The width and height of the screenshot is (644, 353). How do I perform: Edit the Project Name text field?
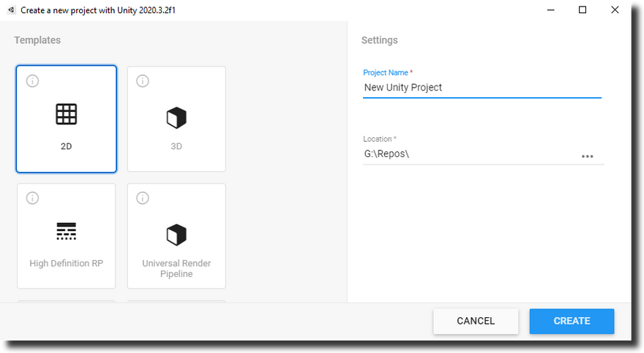(482, 88)
